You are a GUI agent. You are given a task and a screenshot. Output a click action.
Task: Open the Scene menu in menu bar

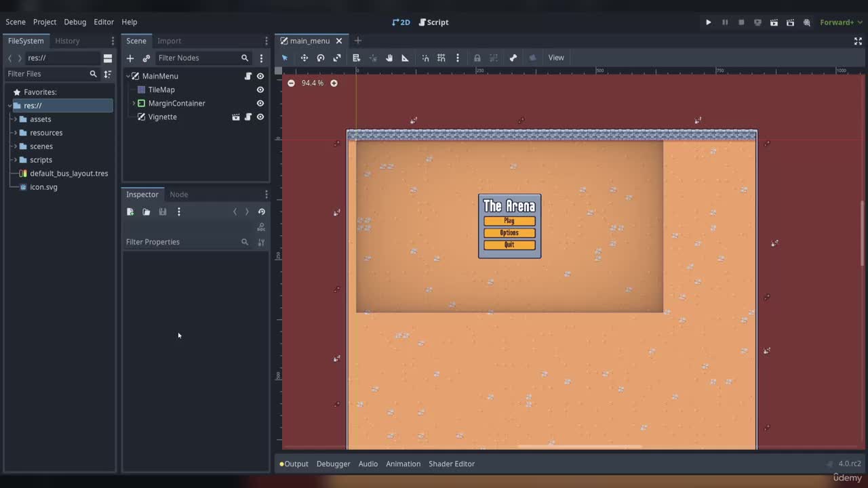point(16,22)
